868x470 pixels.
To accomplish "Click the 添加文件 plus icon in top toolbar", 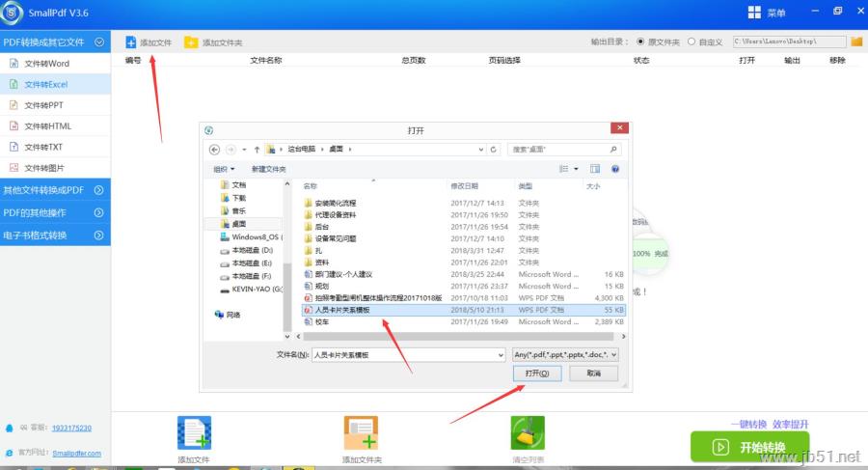I will (130, 42).
